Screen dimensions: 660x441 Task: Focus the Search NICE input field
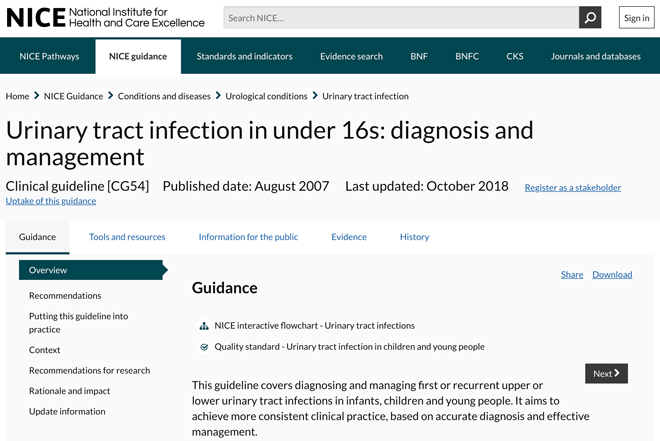coord(401,18)
